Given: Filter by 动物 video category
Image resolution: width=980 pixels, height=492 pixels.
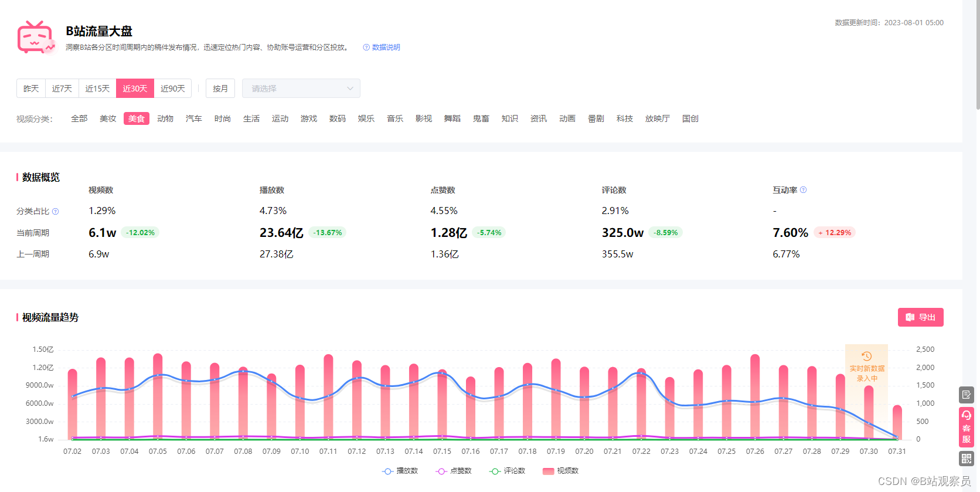Looking at the screenshot, I should pos(165,118).
